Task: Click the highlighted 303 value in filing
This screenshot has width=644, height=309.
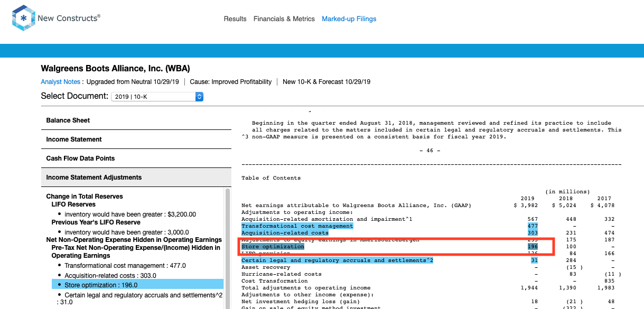Action: (x=533, y=233)
